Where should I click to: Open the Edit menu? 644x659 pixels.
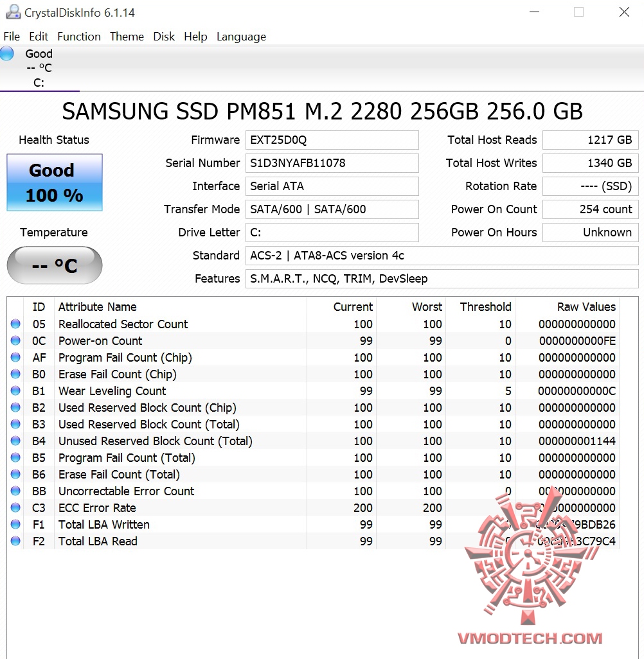click(39, 37)
